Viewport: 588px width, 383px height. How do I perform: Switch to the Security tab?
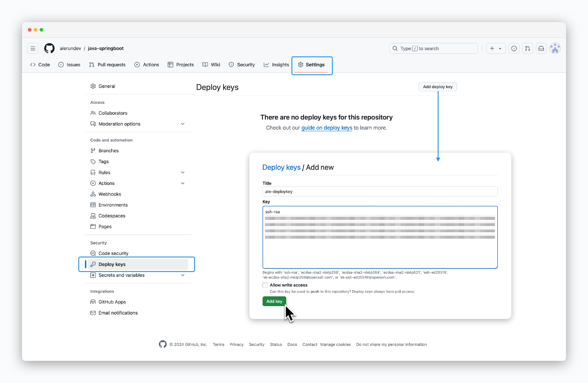(x=242, y=65)
